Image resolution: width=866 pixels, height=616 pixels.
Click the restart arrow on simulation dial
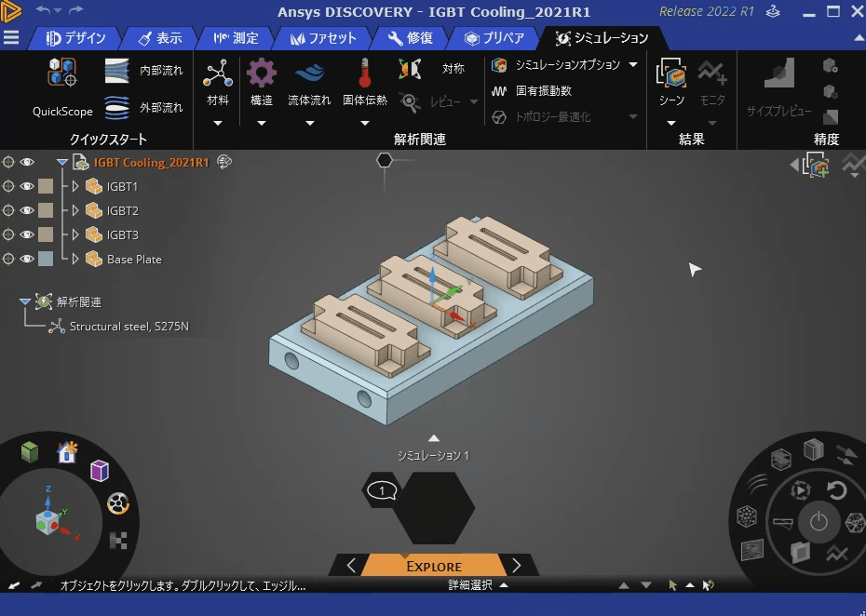pyautogui.click(x=837, y=489)
